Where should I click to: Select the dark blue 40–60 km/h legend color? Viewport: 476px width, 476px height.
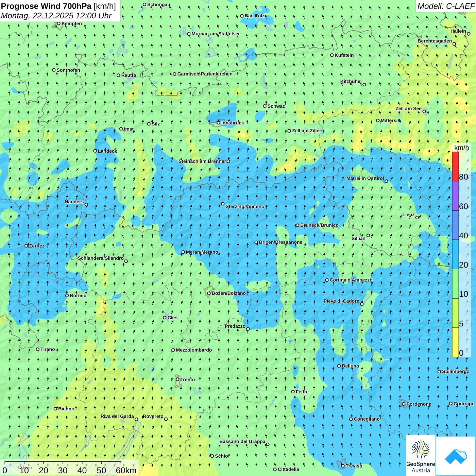pyautogui.click(x=455, y=225)
